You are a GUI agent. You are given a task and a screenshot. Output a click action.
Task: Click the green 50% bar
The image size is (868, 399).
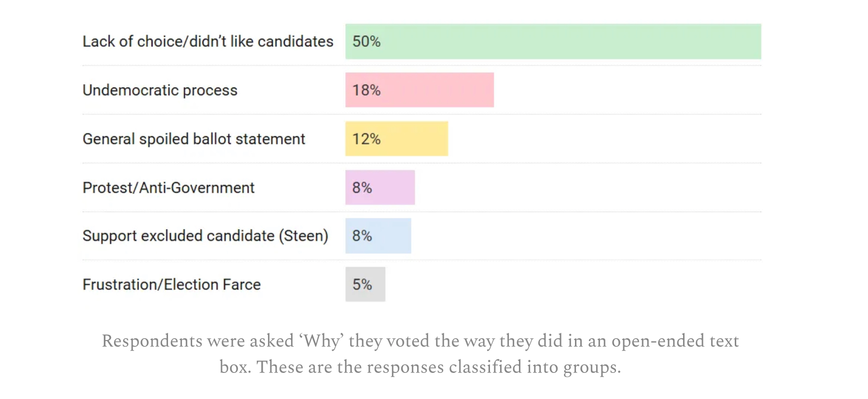coord(553,42)
